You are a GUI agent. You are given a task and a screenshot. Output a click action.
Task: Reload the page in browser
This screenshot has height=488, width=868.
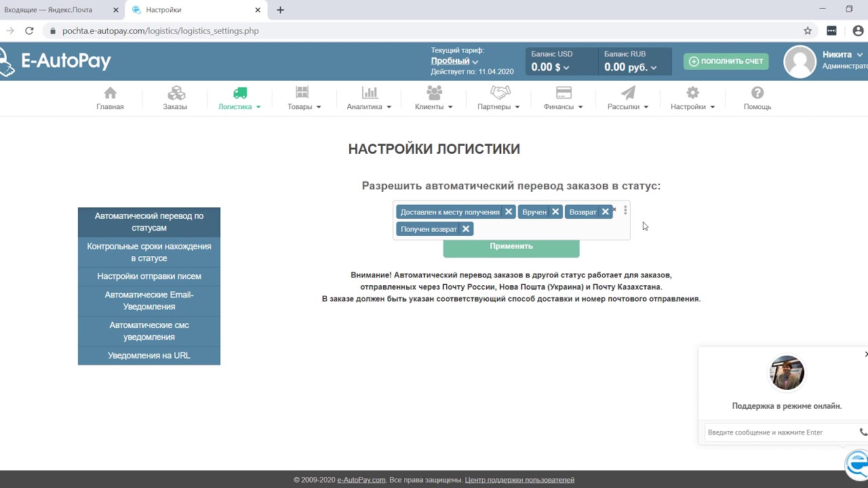29,30
